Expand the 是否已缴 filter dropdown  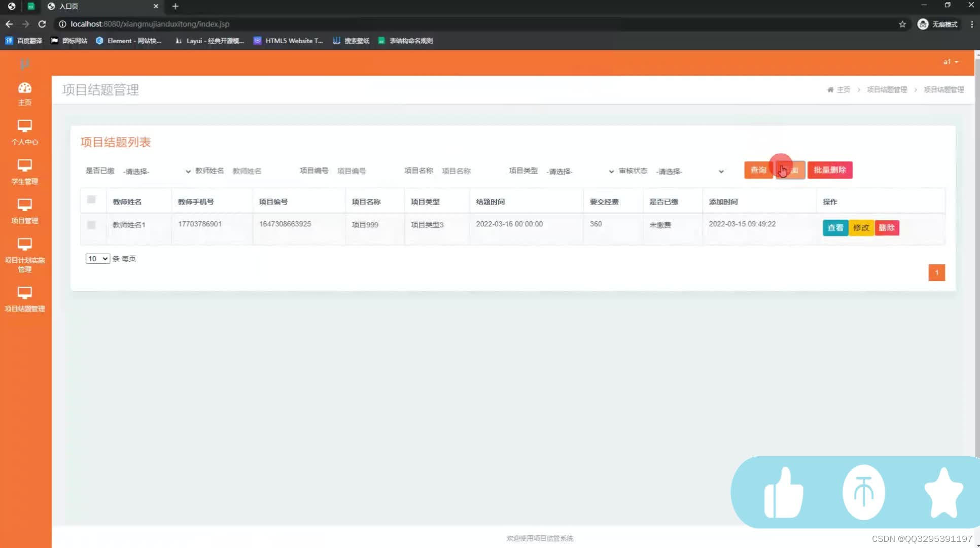tap(157, 172)
